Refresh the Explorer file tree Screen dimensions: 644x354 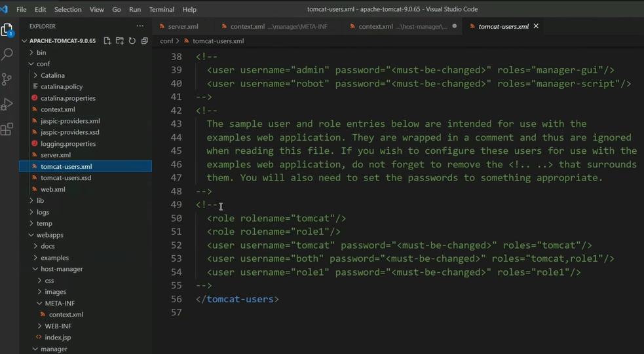[132, 41]
